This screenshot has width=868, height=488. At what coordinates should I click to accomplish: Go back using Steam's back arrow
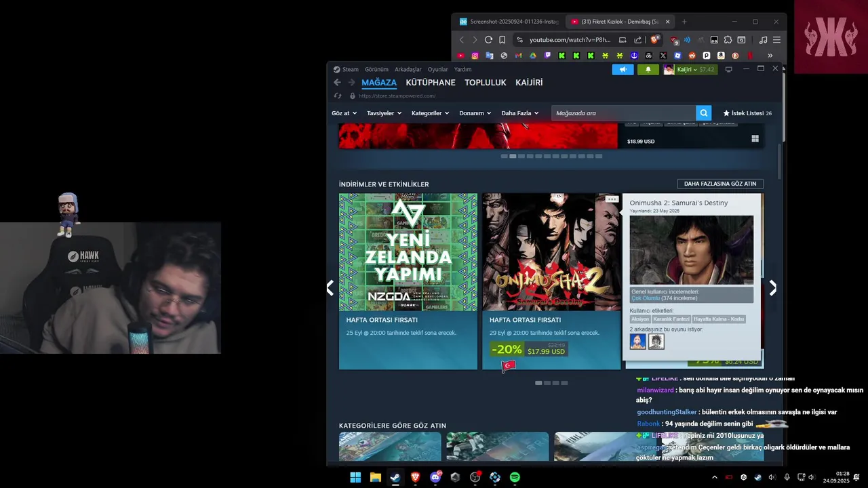tap(337, 82)
